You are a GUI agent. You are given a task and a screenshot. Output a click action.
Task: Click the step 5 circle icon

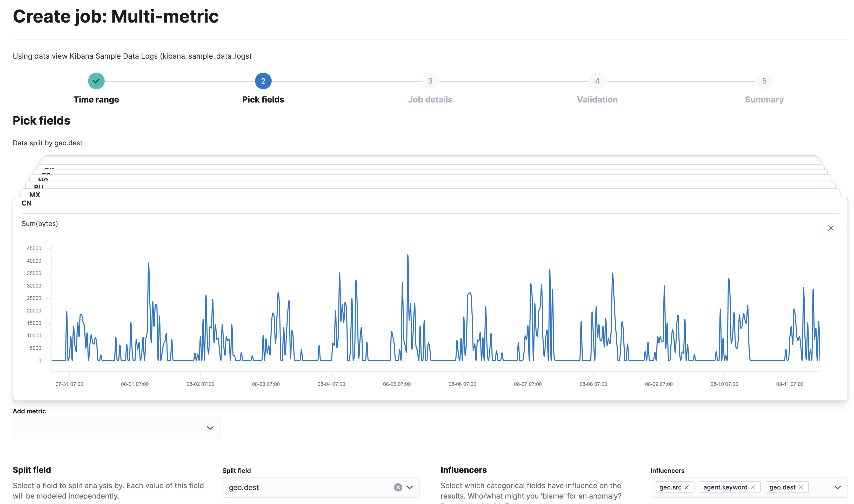coord(764,81)
